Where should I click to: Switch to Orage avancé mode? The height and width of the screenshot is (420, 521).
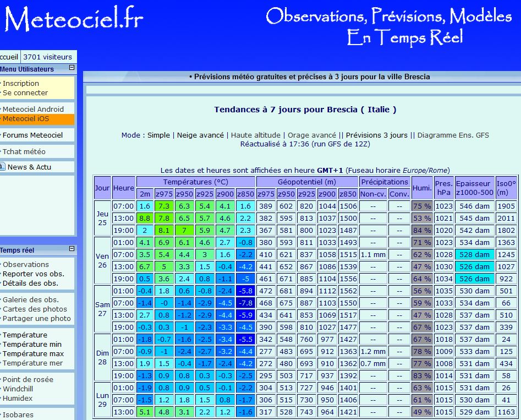(x=312, y=135)
